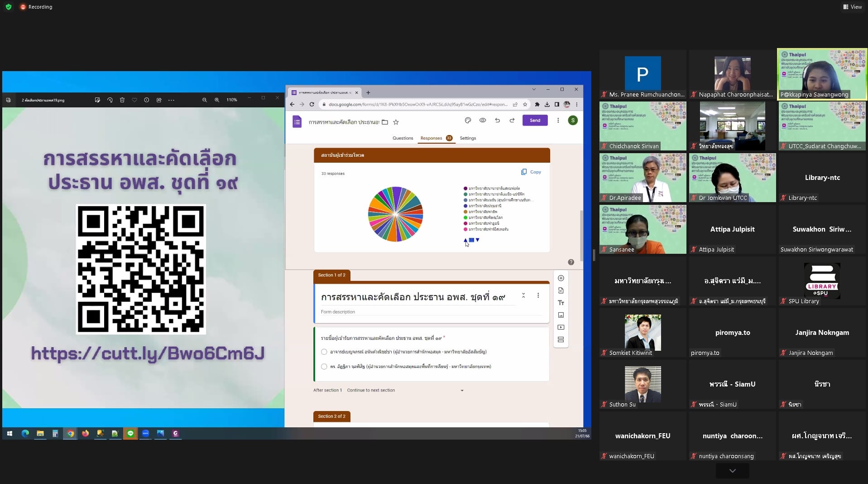
Task: Click the Add title and description icon
Action: coord(561,303)
